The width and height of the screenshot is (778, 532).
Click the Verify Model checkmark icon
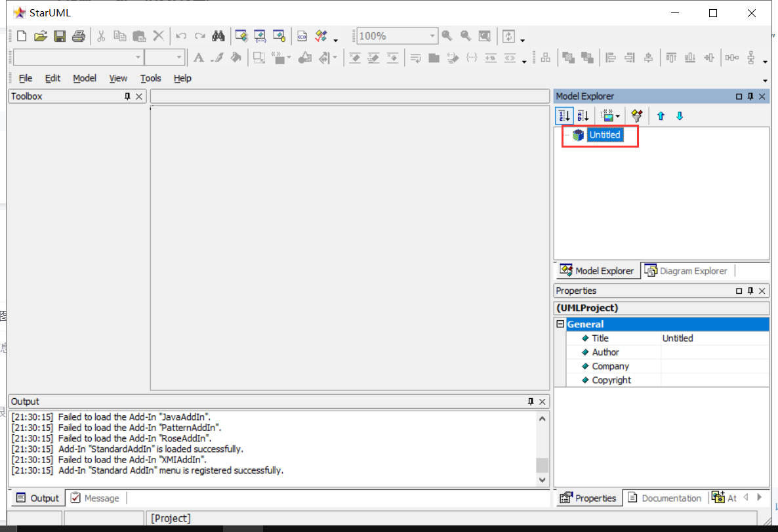pyautogui.click(x=321, y=36)
